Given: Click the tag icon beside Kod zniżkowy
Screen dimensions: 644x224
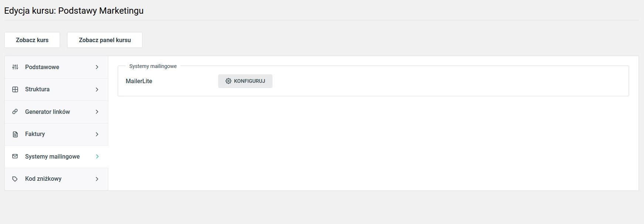Looking at the screenshot, I should pyautogui.click(x=15, y=179).
